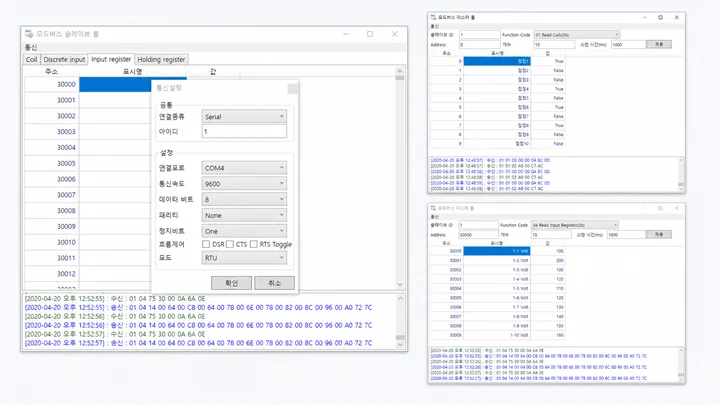720x405 pixels.
Task: Enable the DSR flow control checkbox
Action: click(x=206, y=244)
